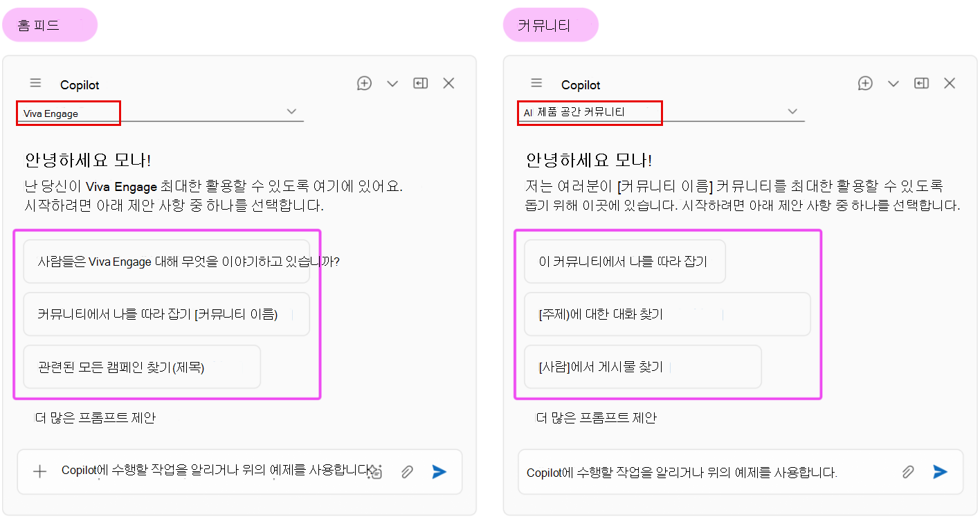Open 더 많은 프롬프트 제안 in Viva Engage panel
This screenshot has height=519, width=980.
tap(96, 417)
